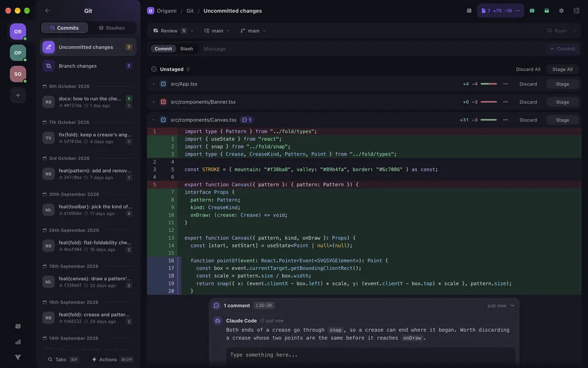Toggle the right sidebar panel icon
Screen dimensions: 588x368
pyautogui.click(x=576, y=11)
